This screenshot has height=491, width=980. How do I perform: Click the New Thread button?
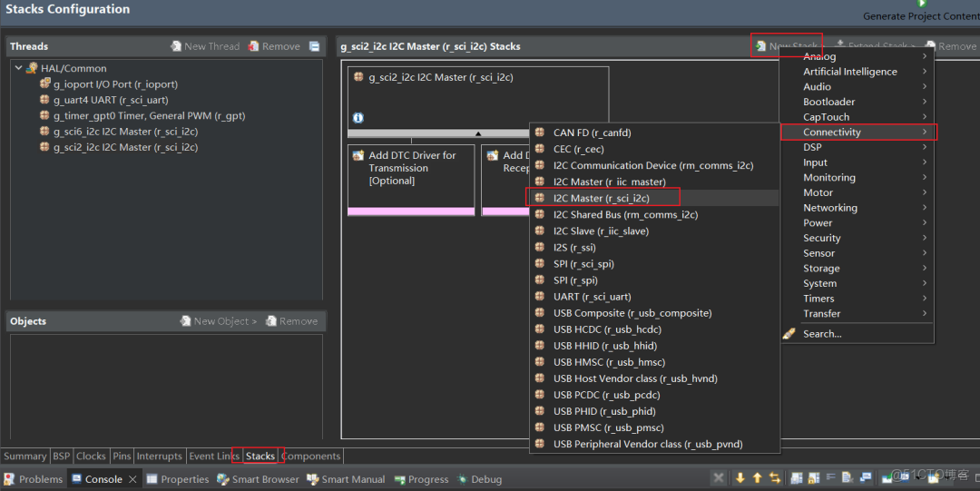click(205, 46)
